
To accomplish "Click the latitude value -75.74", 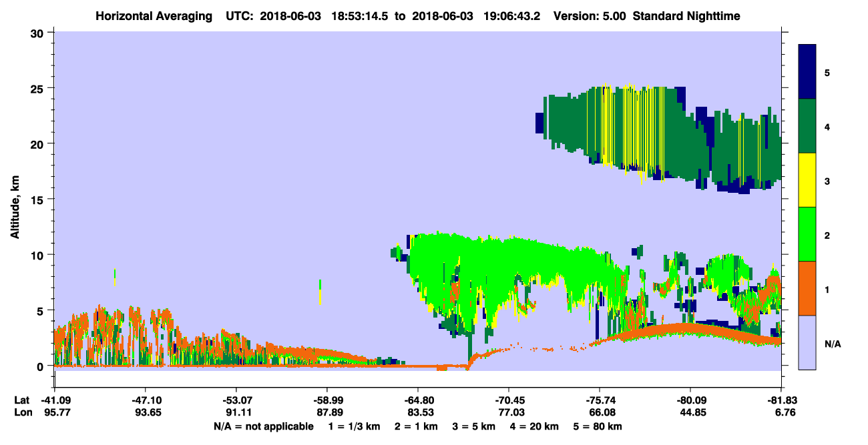I will [x=600, y=400].
